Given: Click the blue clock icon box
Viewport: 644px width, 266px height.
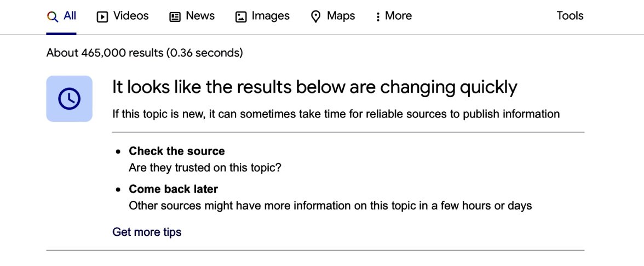Looking at the screenshot, I should coord(69,99).
